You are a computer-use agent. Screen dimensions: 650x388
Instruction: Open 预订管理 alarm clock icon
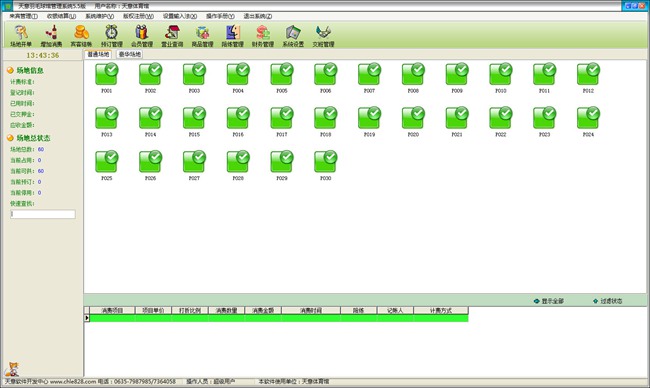click(x=112, y=36)
